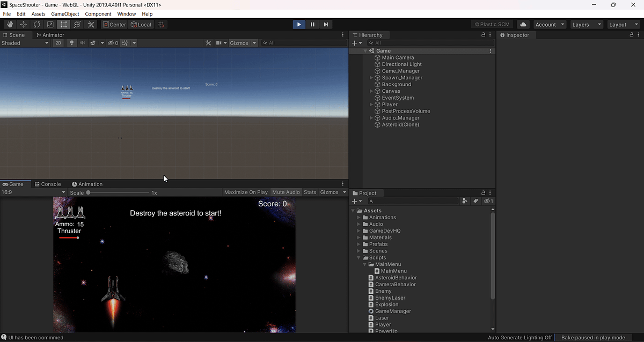Open the Unity cloud services panel

click(523, 24)
